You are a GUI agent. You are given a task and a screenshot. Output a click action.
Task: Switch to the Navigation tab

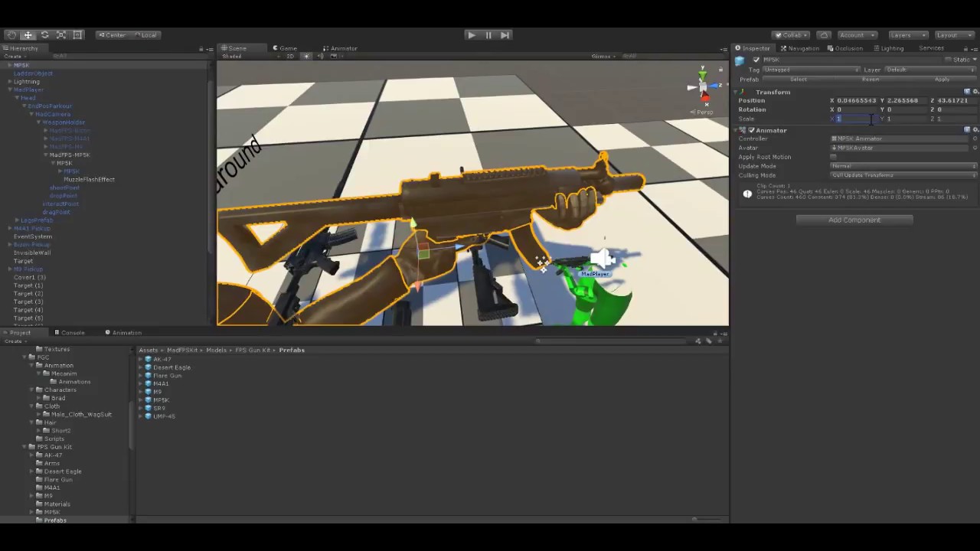pos(800,48)
